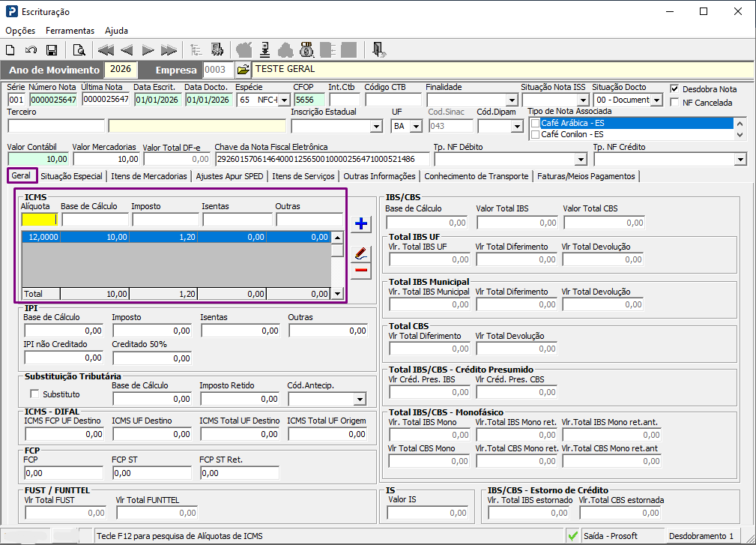The image size is (756, 545).
Task: Click the yellow Alíquota input field
Action: [x=40, y=220]
